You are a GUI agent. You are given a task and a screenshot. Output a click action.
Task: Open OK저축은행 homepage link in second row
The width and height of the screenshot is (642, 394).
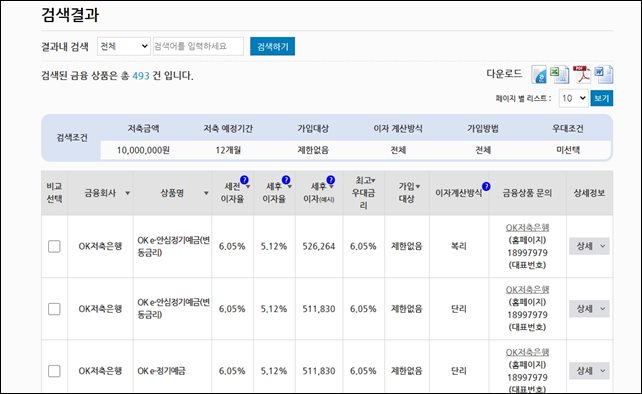tap(527, 290)
